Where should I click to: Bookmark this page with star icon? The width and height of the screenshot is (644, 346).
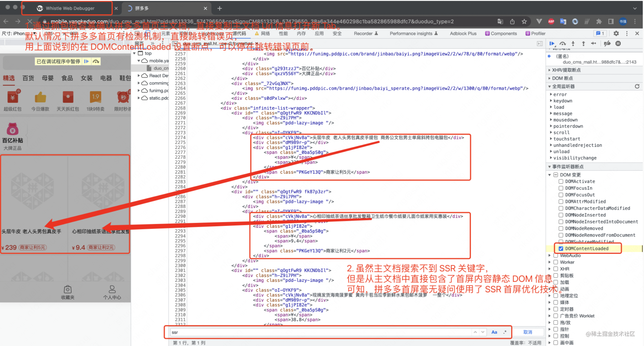(524, 21)
